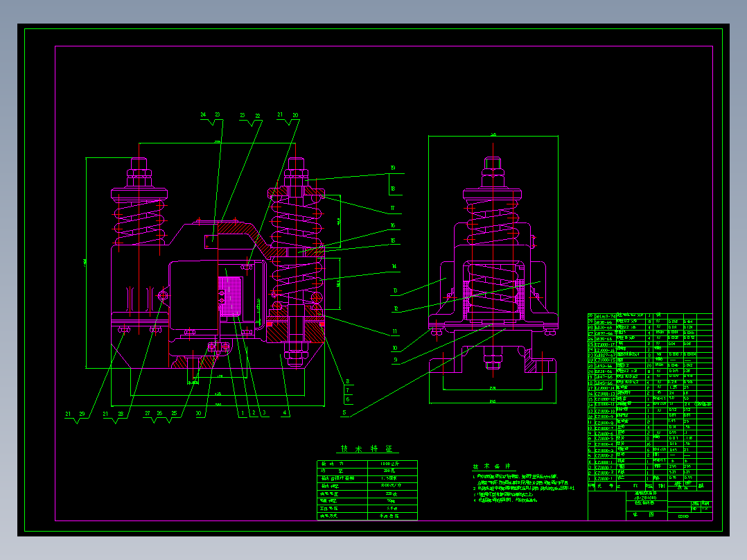
Task: Select the 220伏 voltage cell
Action: 392,493
